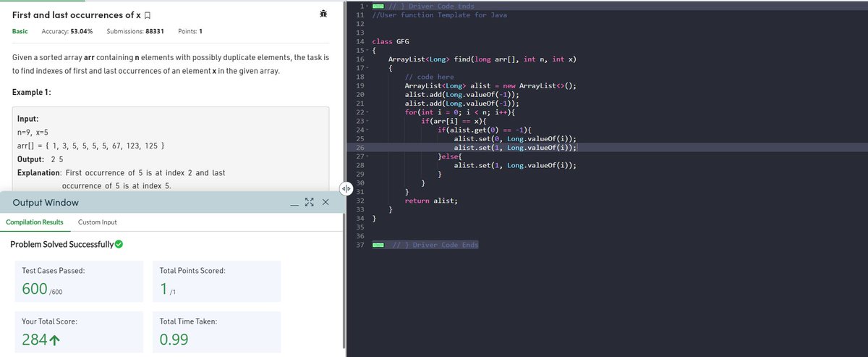Click '// } Driver Code Ends' on line 37
The width and height of the screenshot is (868, 357).
click(x=434, y=245)
